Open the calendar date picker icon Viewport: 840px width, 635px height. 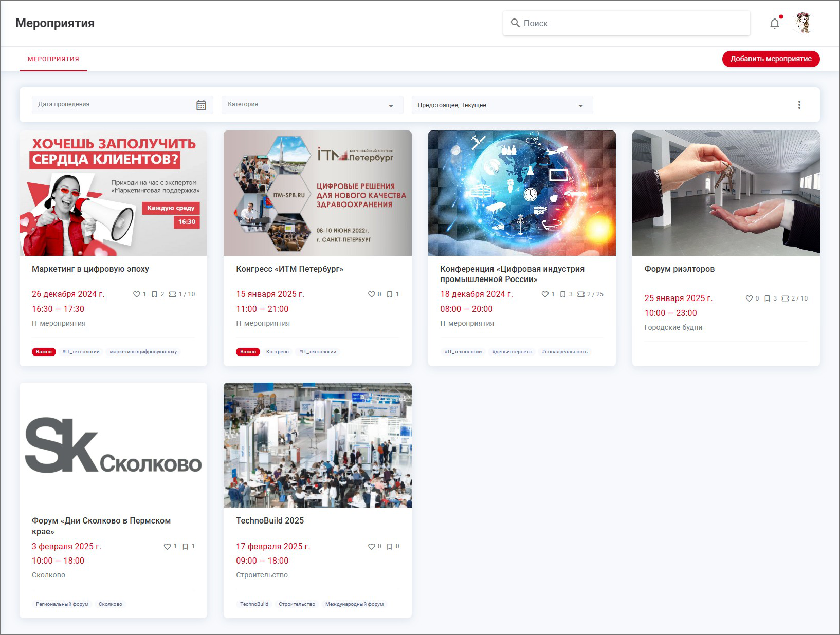pos(201,105)
